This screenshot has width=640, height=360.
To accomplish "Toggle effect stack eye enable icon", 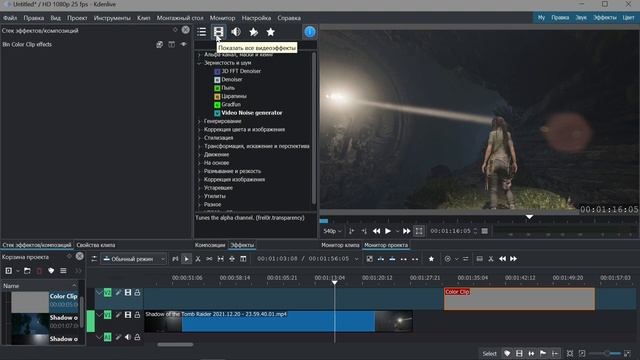I will coord(184,44).
